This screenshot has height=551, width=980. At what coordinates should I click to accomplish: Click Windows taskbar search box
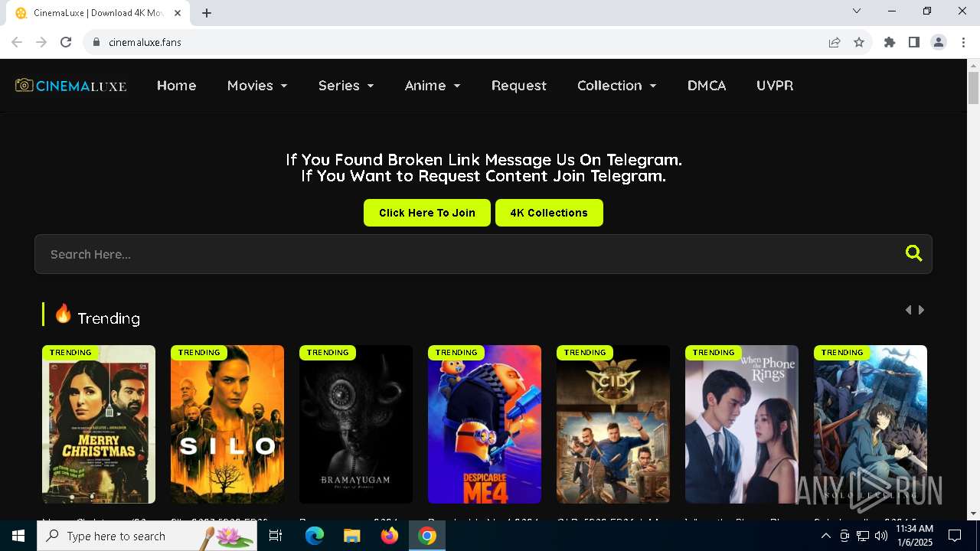pos(149,536)
